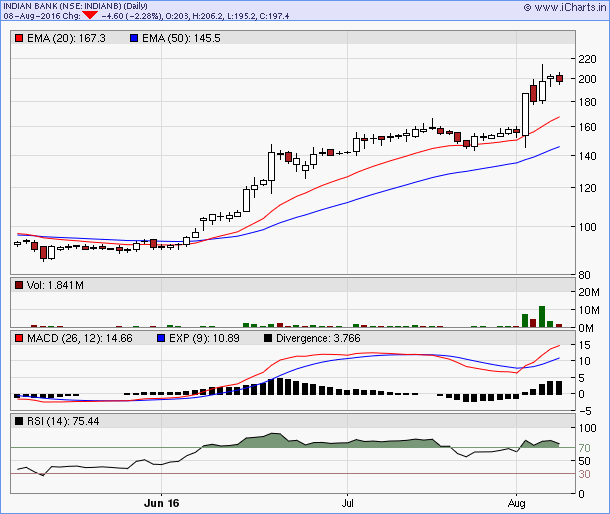
Task: Click the black RSI (14) legend swatch
Action: click(19, 421)
